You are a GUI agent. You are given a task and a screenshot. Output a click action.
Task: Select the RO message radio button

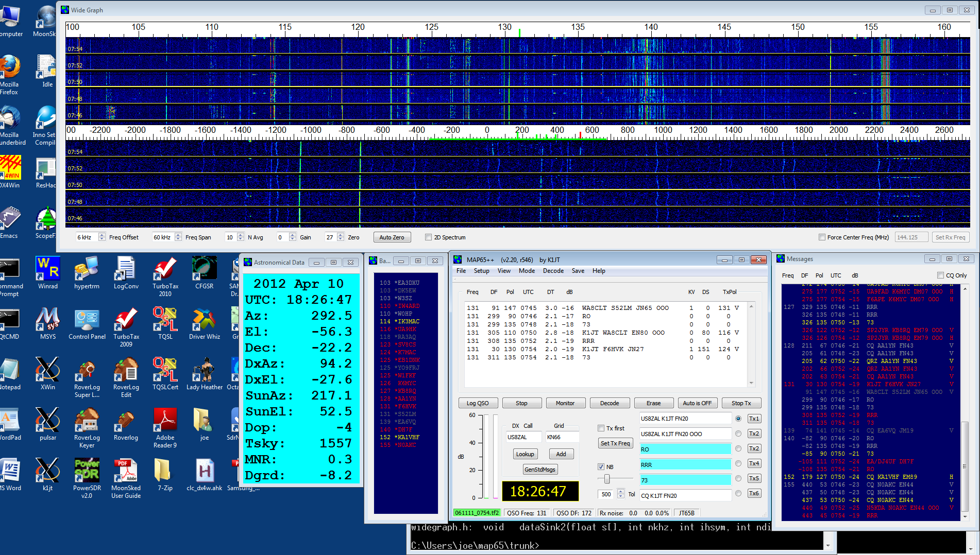[738, 449]
